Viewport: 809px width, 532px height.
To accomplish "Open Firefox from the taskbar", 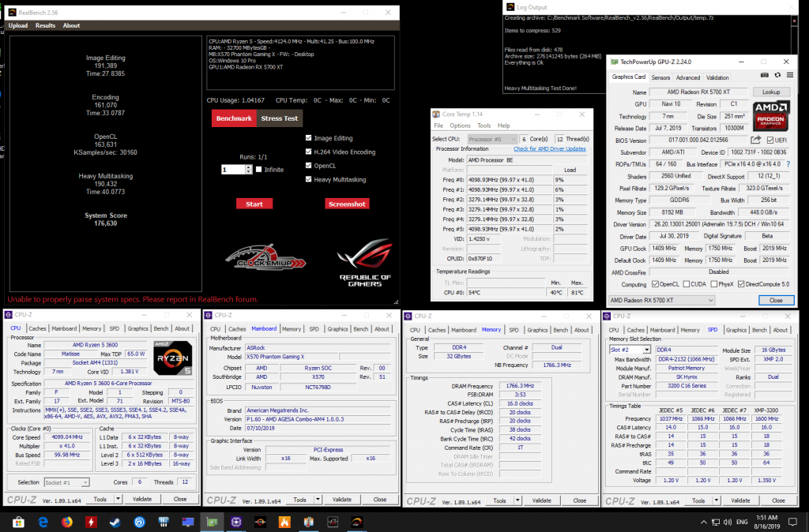I will click(x=66, y=522).
